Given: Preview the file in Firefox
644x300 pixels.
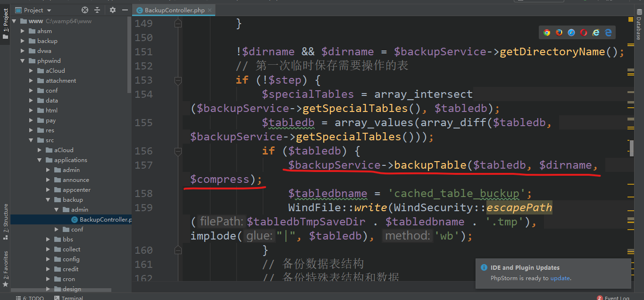Looking at the screenshot, I should point(559,33).
